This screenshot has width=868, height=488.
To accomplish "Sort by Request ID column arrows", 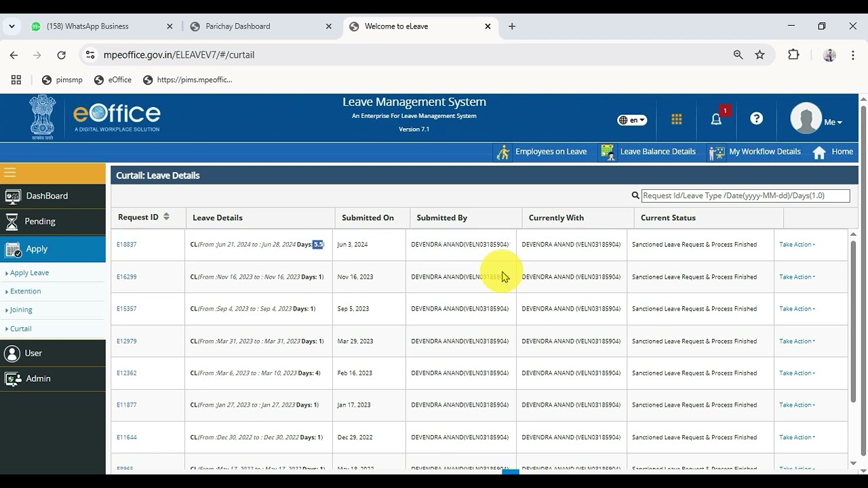I will [166, 217].
